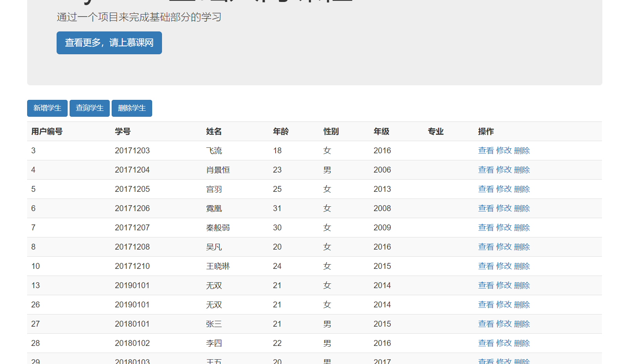
Task: Click 删除 for 秦般弱
Action: click(522, 228)
